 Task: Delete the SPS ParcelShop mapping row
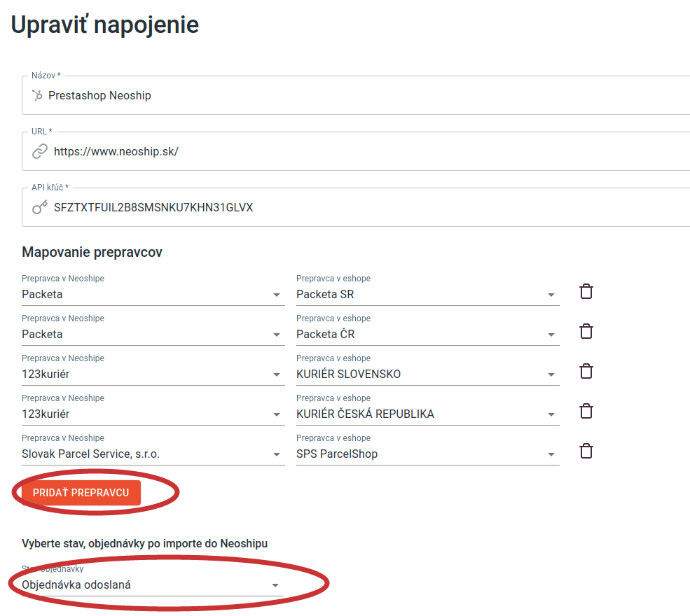pos(586,451)
